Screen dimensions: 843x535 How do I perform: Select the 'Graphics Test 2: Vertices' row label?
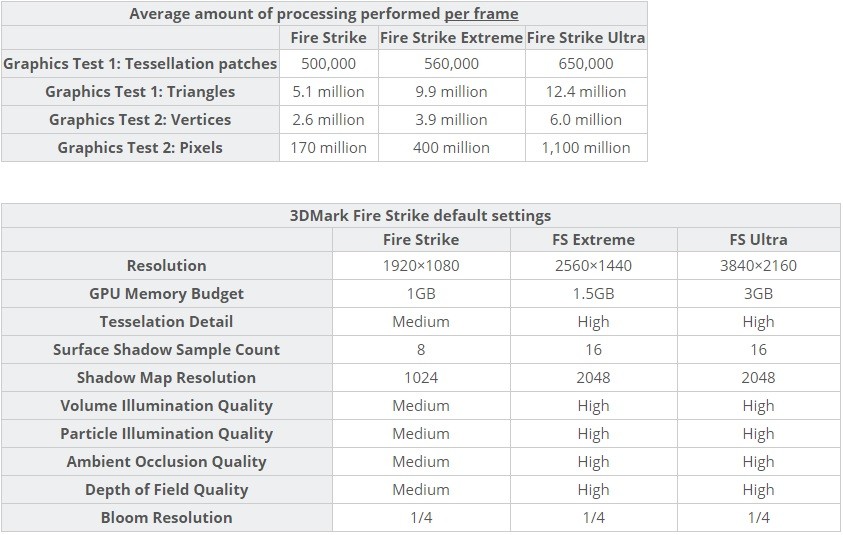[x=140, y=119]
